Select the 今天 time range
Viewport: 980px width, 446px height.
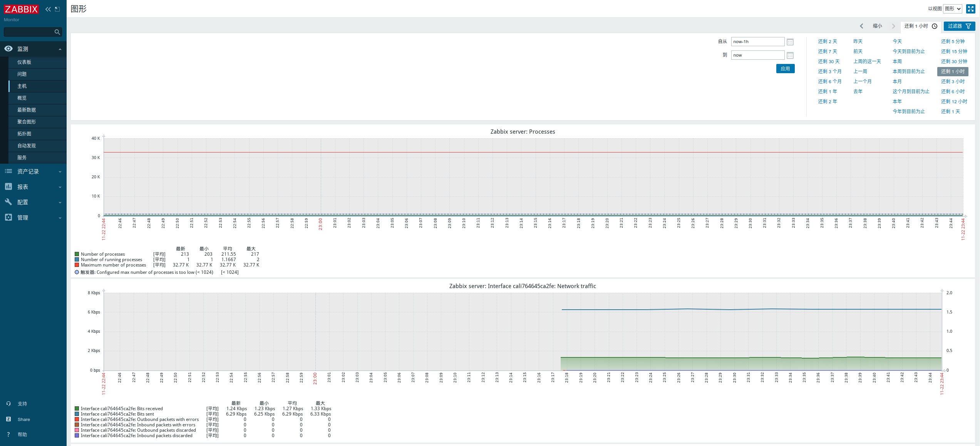pos(897,41)
